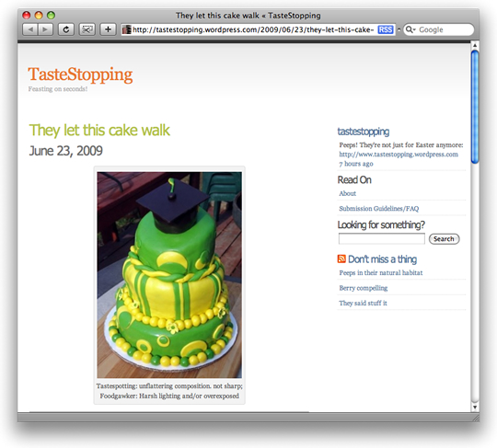Open Submission Guidelines/FAQ link

[379, 209]
